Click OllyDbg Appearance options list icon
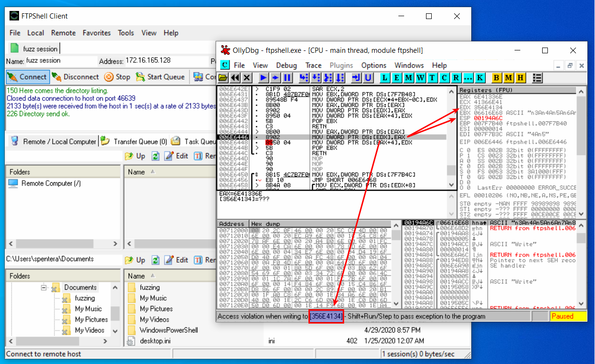 tap(537, 78)
